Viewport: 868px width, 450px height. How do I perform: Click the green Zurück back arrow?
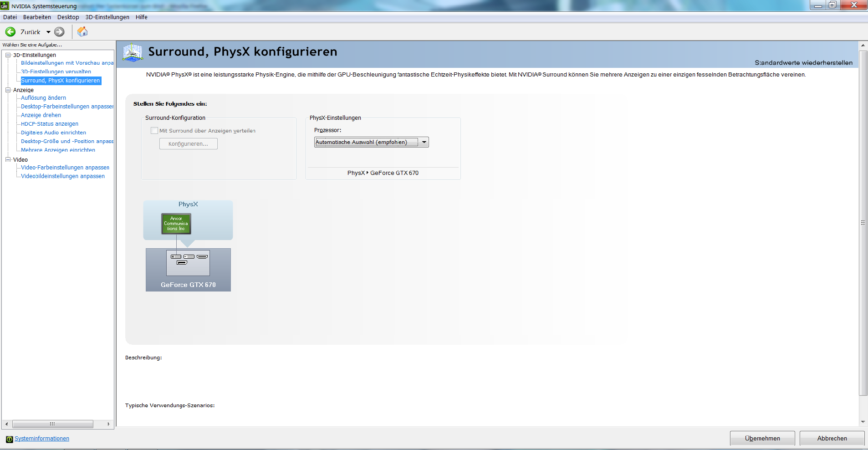point(10,32)
